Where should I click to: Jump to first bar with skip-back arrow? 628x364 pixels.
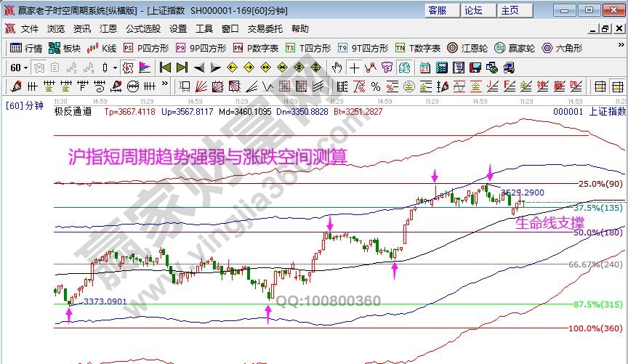pyautogui.click(x=165, y=68)
